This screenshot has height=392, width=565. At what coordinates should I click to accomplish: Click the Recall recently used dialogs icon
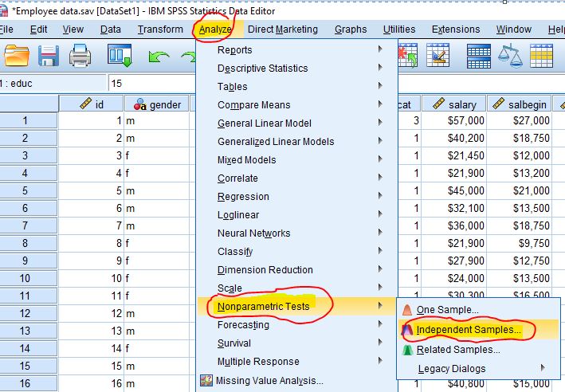point(120,56)
